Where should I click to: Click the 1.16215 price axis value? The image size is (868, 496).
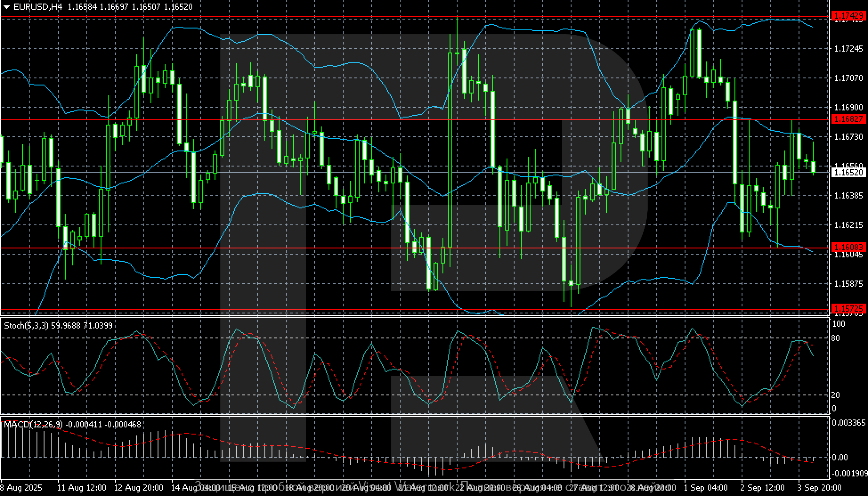(x=848, y=225)
